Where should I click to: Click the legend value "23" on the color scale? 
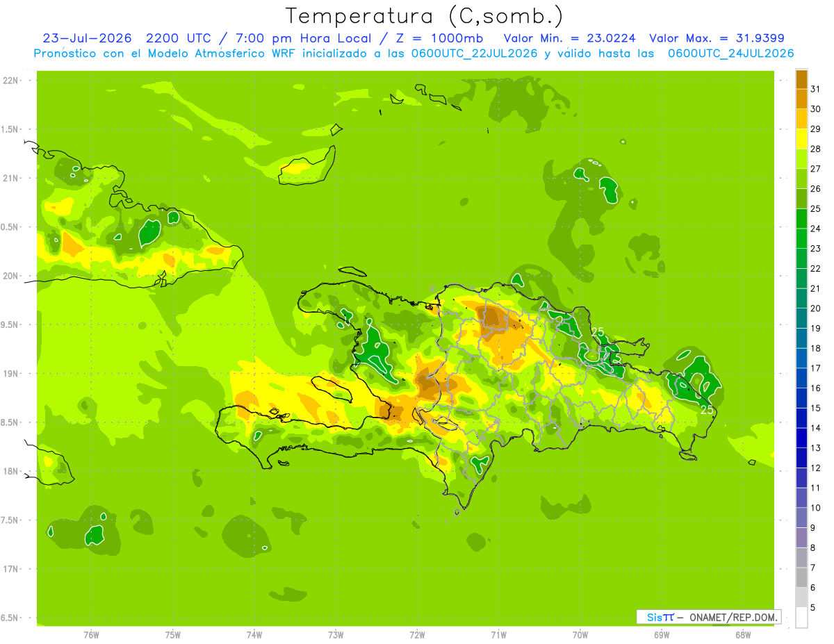pyautogui.click(x=816, y=248)
